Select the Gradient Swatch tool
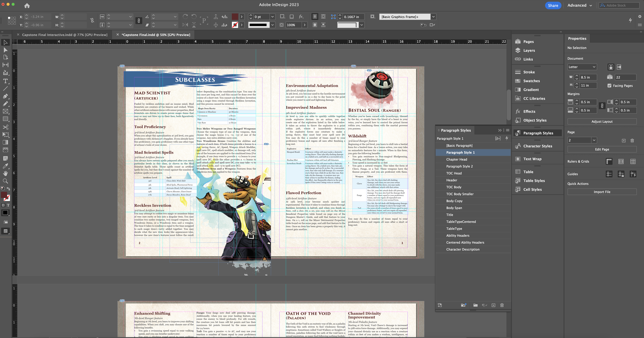Screen dimensions: 644x338 6,142
